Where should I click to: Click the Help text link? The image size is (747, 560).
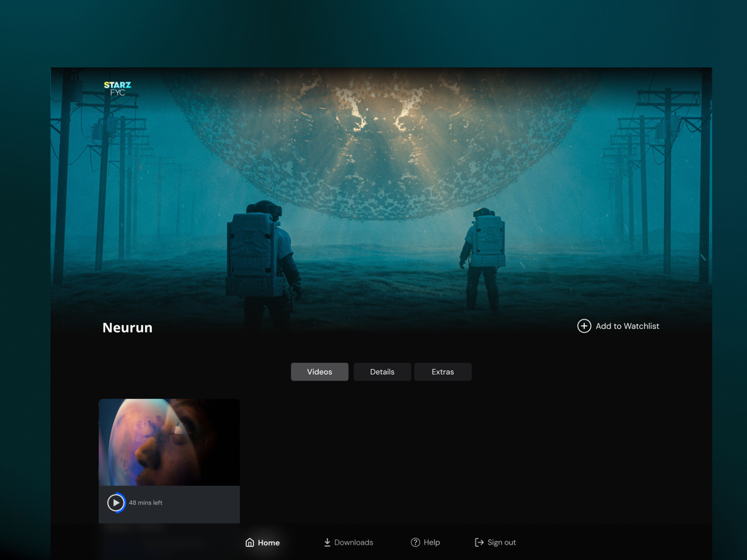tap(431, 542)
